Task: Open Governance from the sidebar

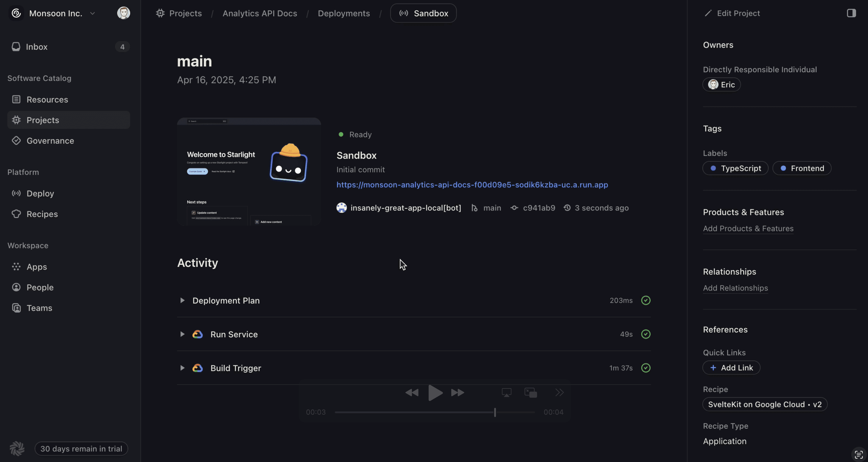Action: (69, 141)
